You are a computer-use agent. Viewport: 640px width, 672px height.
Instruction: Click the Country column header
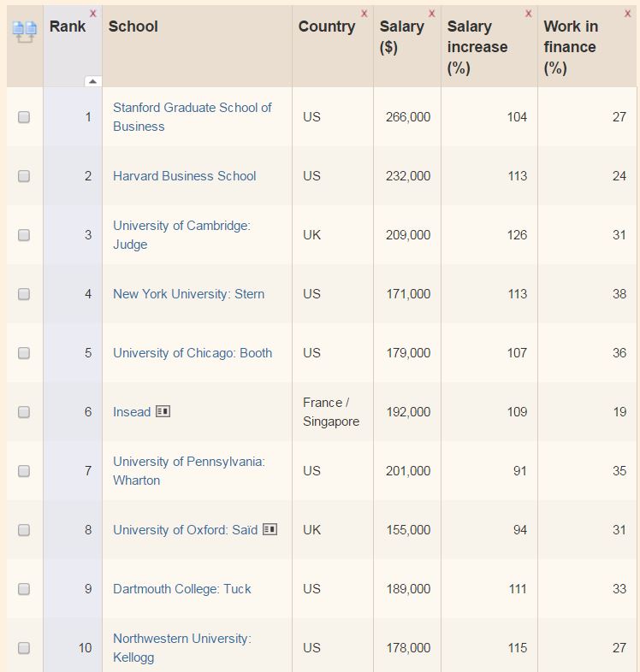point(327,27)
